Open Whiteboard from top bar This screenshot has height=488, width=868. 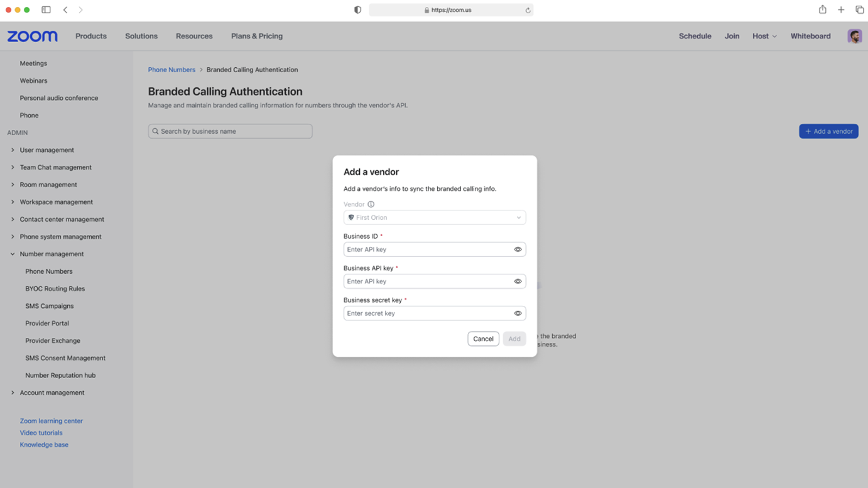pos(810,36)
